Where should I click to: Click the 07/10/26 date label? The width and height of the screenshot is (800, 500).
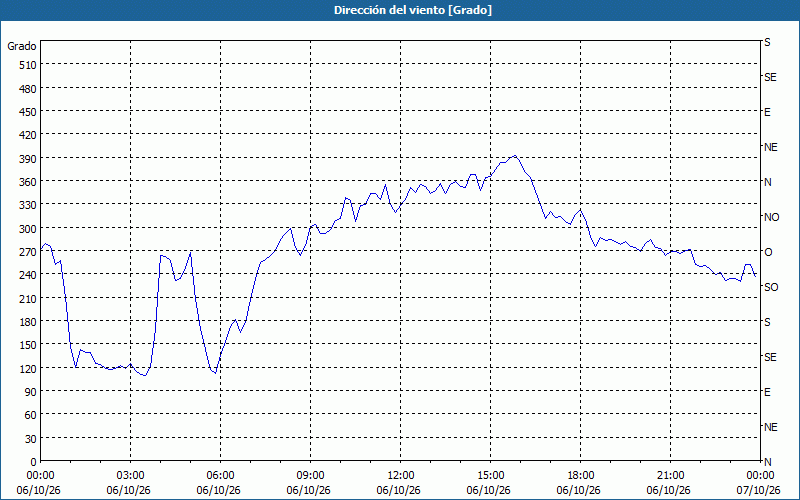(x=759, y=490)
